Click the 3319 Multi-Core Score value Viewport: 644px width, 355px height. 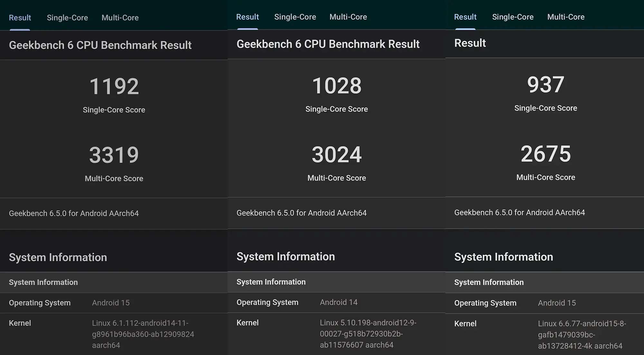114,155
